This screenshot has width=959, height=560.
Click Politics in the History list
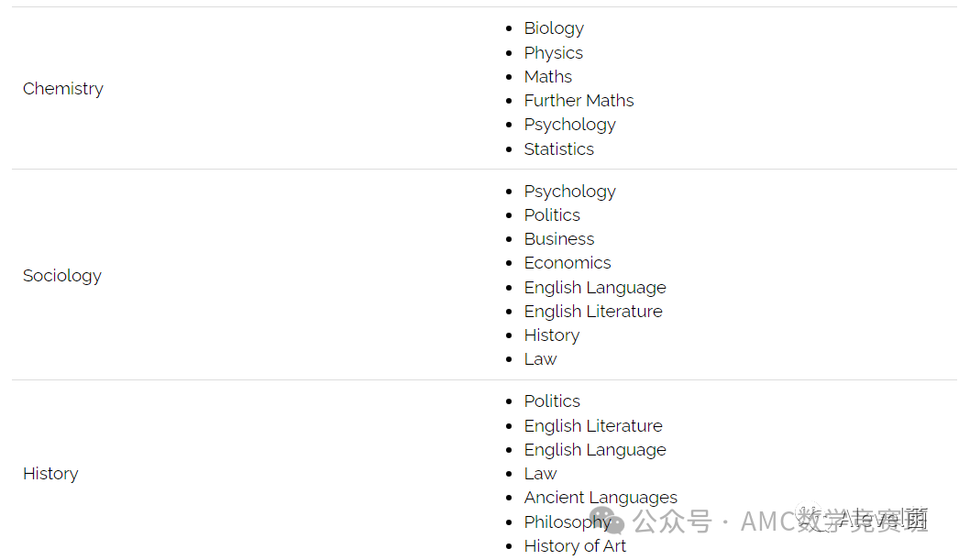[552, 401]
